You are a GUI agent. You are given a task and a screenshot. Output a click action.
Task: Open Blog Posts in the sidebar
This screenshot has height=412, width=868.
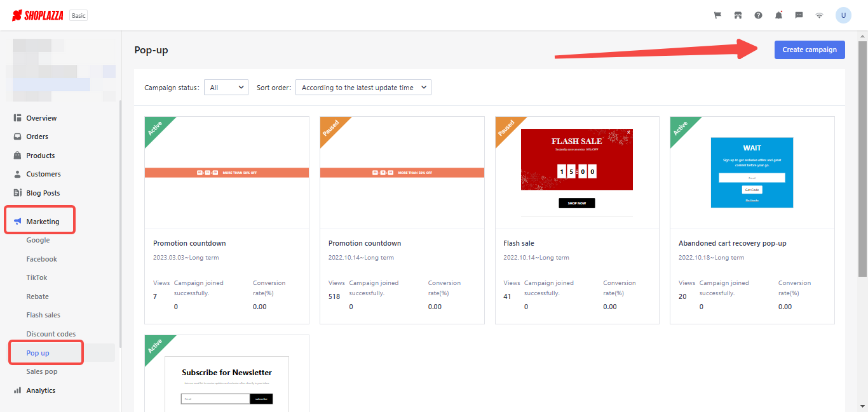pos(43,193)
